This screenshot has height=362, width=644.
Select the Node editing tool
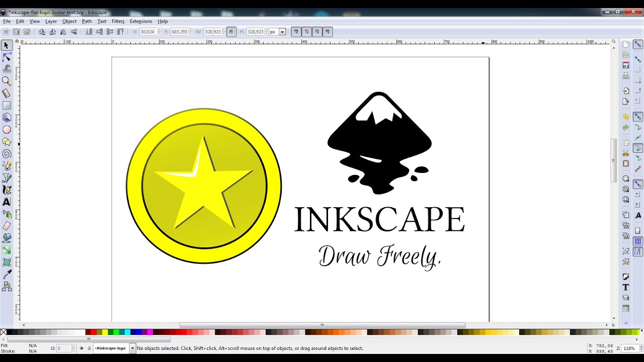coord(7,57)
